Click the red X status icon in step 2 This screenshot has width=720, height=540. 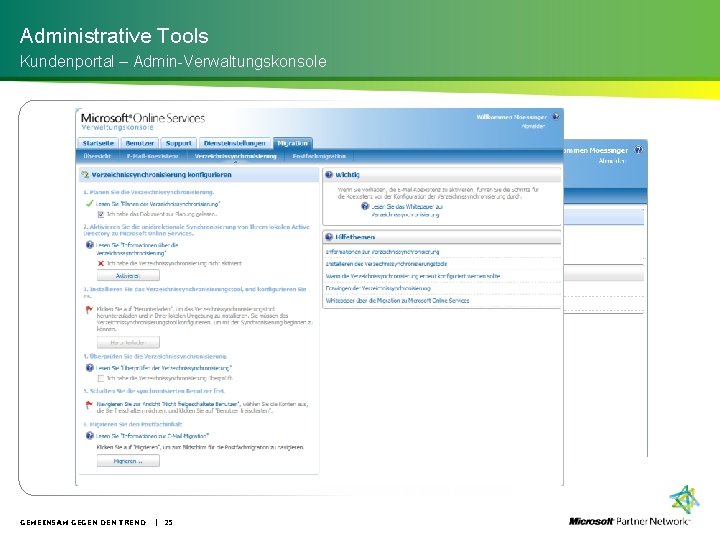[101, 264]
